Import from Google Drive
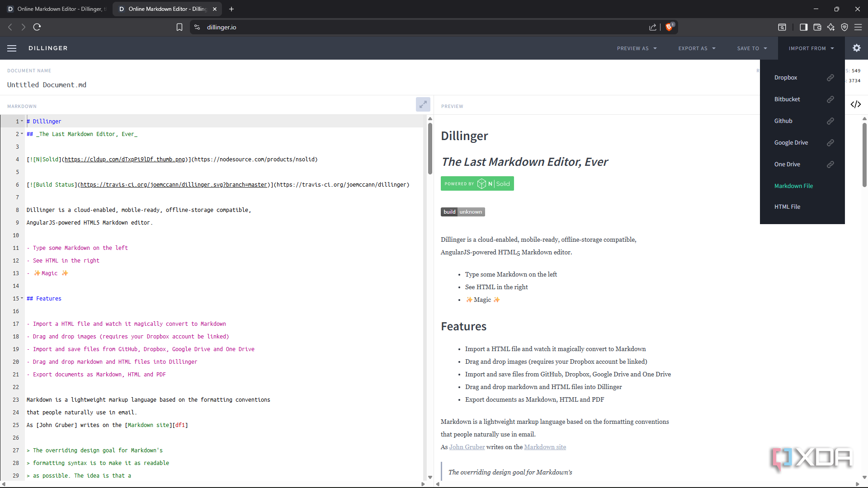This screenshot has width=868, height=488. (x=791, y=143)
